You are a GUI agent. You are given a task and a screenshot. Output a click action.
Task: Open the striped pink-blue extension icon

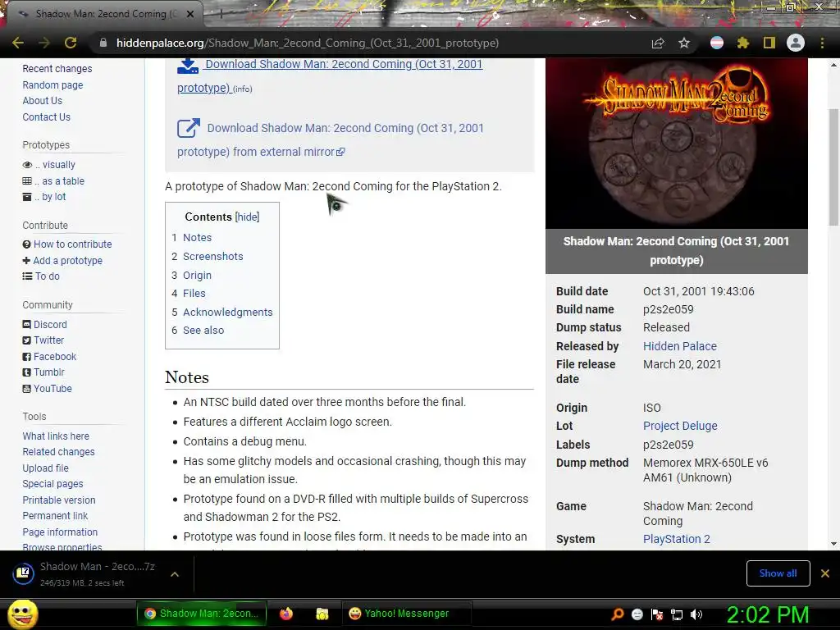717,43
